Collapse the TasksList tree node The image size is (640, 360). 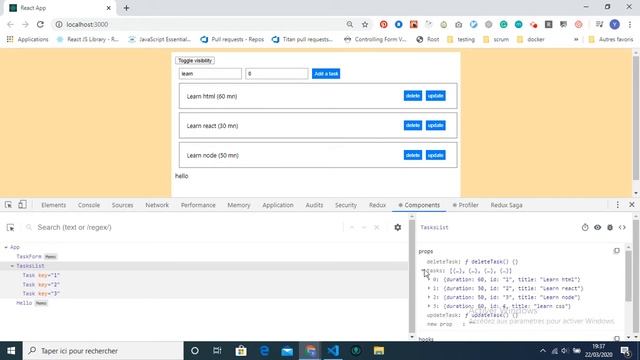(12, 266)
